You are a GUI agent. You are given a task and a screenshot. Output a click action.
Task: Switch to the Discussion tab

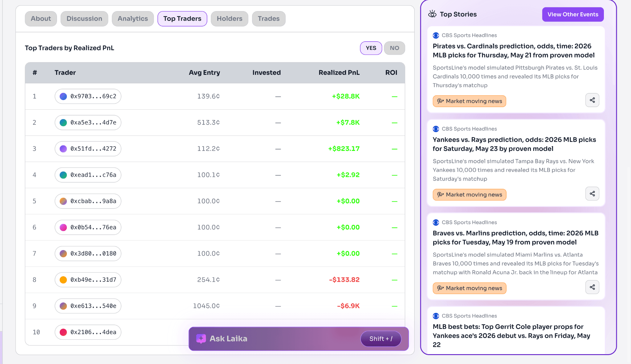pos(84,19)
